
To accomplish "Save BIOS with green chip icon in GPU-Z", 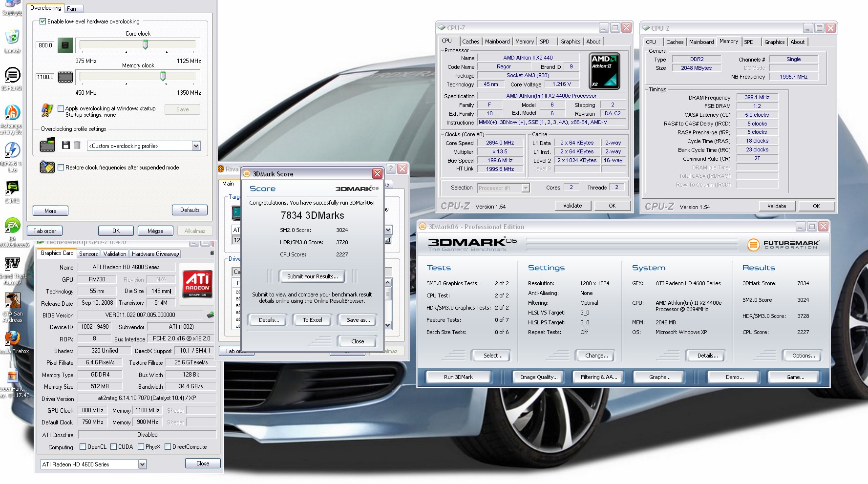I will (x=211, y=315).
